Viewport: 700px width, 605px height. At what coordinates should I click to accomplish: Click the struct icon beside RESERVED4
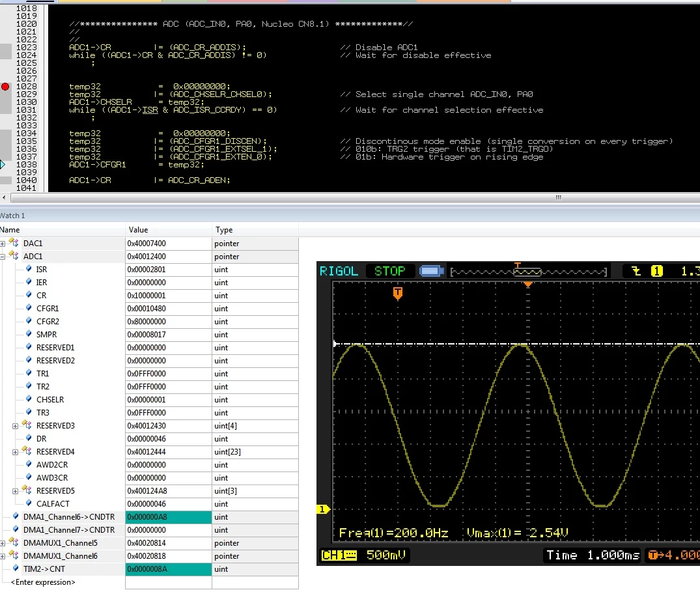27,451
